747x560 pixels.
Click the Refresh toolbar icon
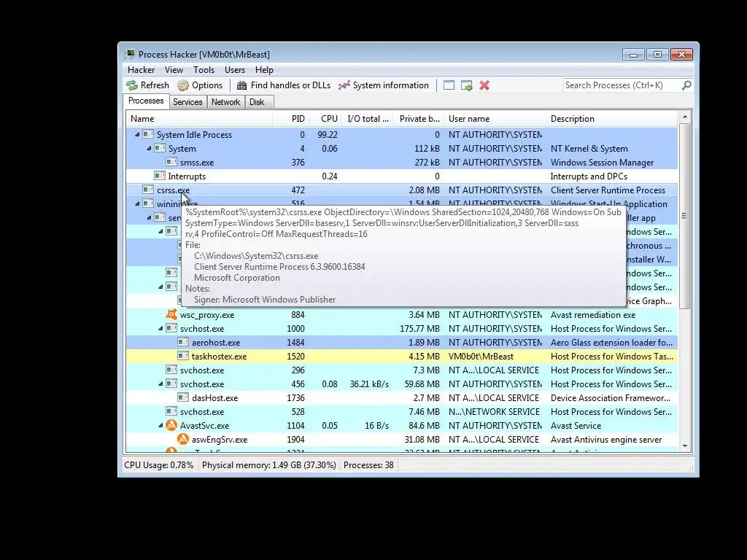coord(132,85)
